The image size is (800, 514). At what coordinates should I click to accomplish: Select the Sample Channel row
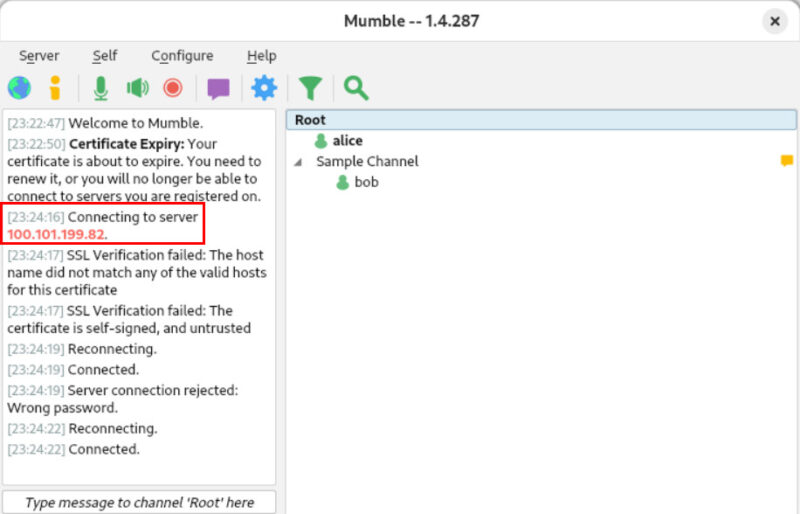541,161
